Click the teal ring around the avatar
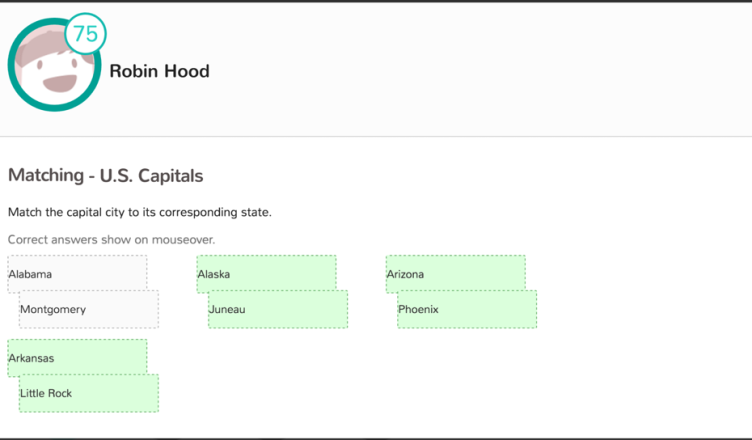 [12, 65]
